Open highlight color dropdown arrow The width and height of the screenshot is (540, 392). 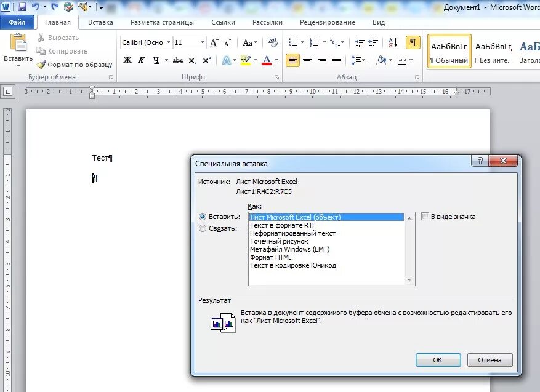tap(256, 60)
